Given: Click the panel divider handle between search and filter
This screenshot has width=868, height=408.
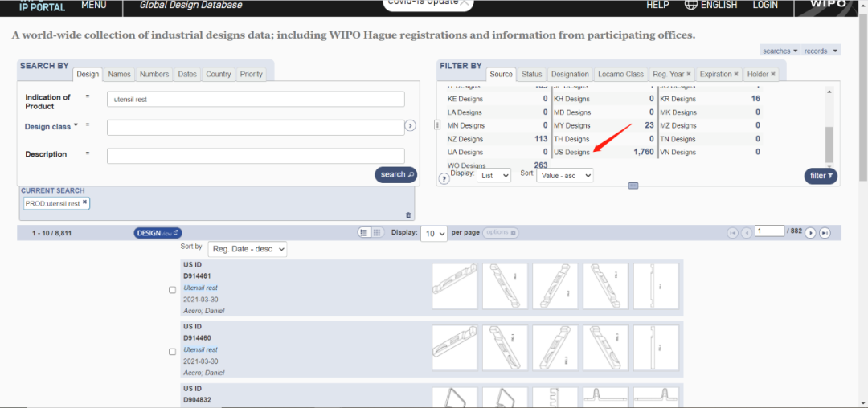Looking at the screenshot, I should pos(436,125).
